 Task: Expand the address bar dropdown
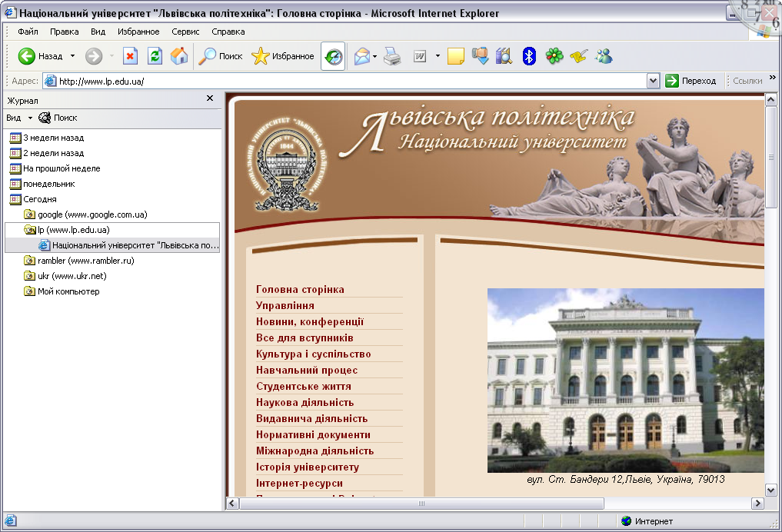coord(653,81)
